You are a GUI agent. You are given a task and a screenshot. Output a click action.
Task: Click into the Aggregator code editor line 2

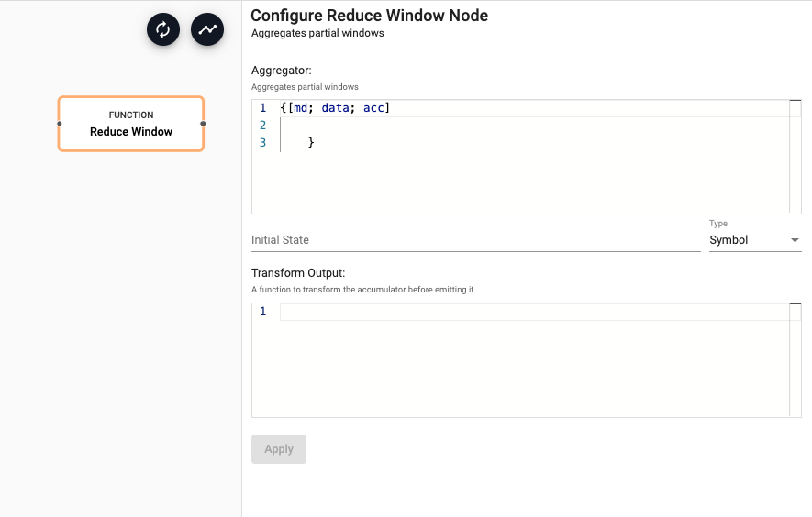[x=534, y=126]
